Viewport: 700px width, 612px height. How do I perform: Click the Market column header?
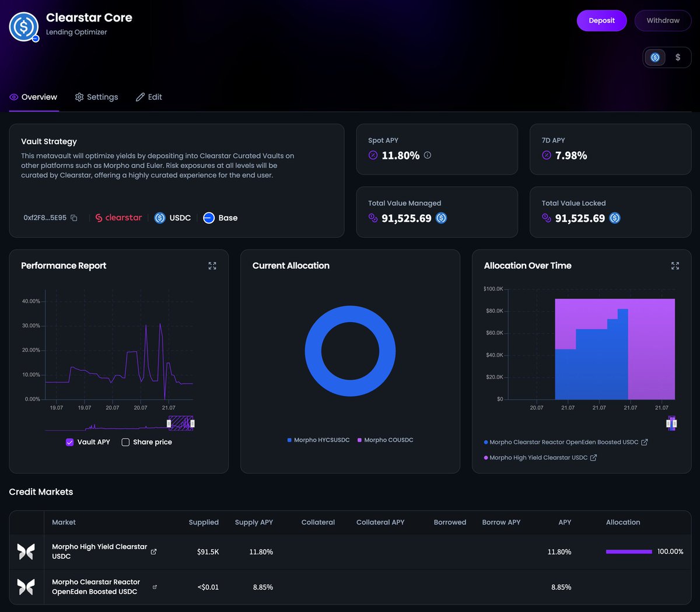click(x=64, y=522)
